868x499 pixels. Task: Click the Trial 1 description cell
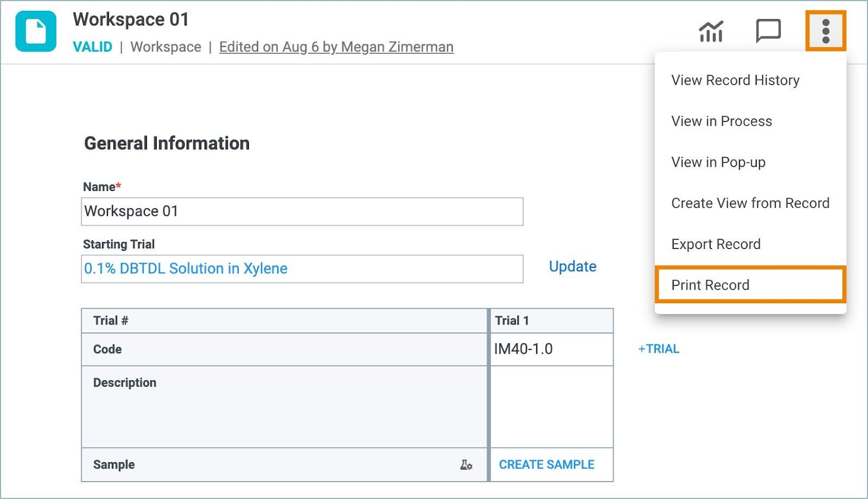552,407
